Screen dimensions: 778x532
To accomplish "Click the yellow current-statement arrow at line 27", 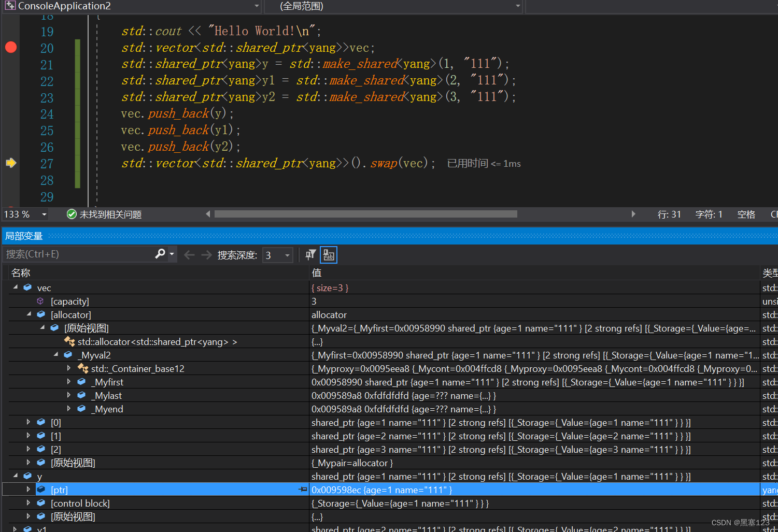I will 11,163.
